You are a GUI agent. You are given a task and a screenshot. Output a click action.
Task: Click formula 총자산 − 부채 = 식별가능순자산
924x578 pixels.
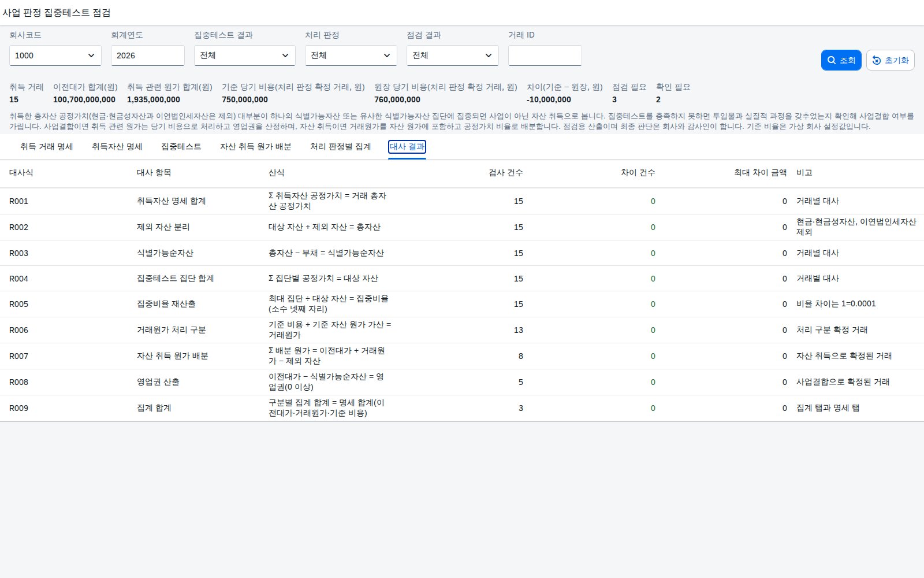pyautogui.click(x=326, y=253)
